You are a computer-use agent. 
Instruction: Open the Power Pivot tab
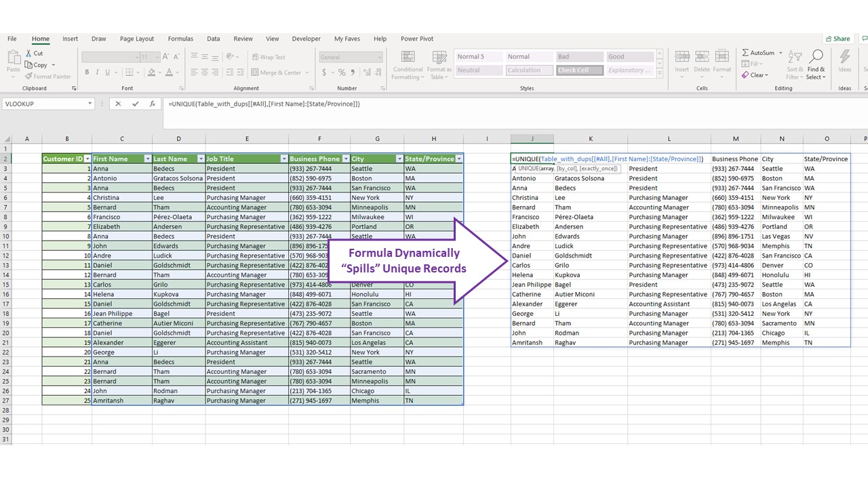coord(417,39)
